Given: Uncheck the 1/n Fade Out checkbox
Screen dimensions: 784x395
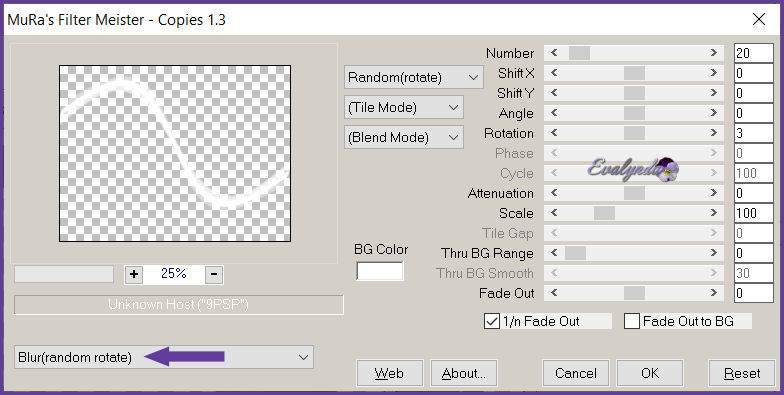Looking at the screenshot, I should 492,321.
